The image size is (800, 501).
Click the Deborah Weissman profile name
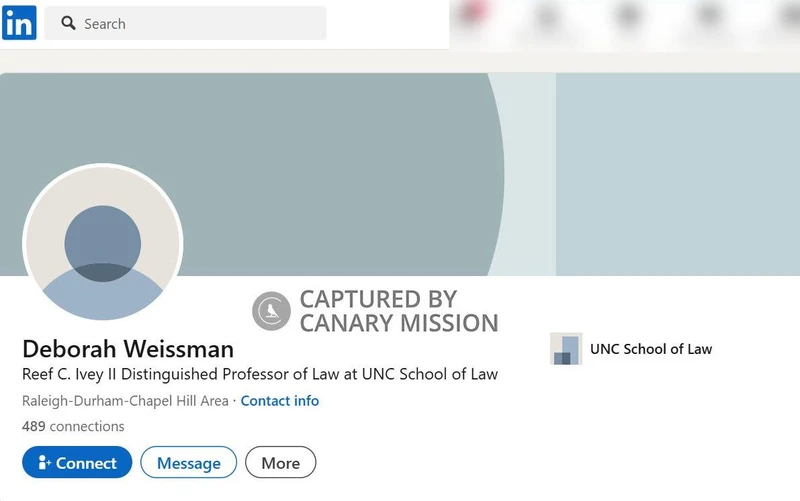[x=128, y=349]
